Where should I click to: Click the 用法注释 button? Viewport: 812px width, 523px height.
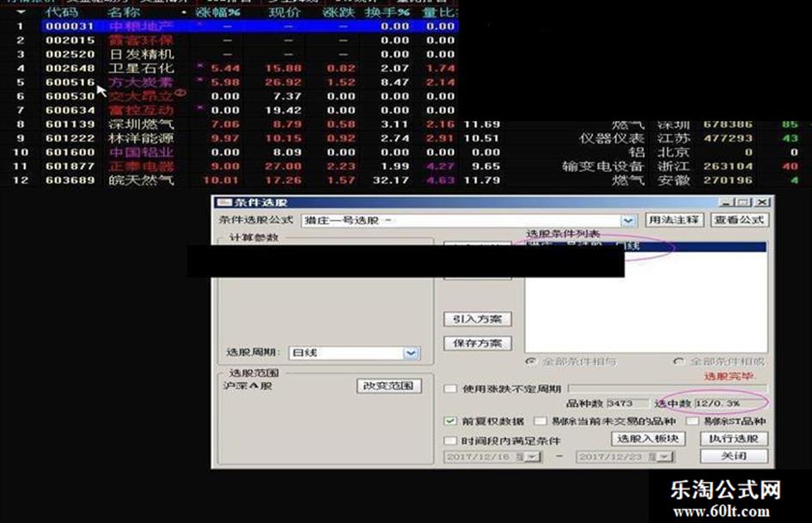(x=675, y=220)
